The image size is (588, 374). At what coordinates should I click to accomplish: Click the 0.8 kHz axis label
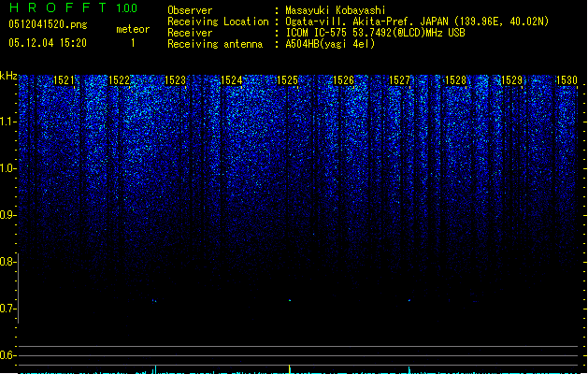pyautogui.click(x=7, y=262)
